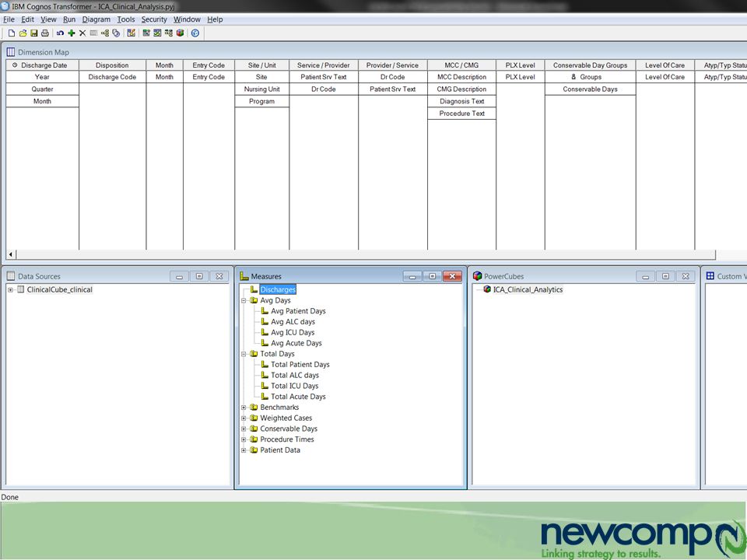The height and width of the screenshot is (560, 747).
Task: Click the Discharges measure icon
Action: (254, 289)
